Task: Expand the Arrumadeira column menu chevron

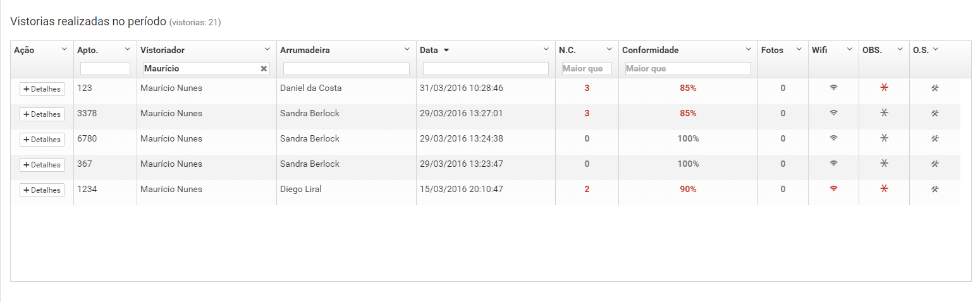Action: pyautogui.click(x=407, y=49)
